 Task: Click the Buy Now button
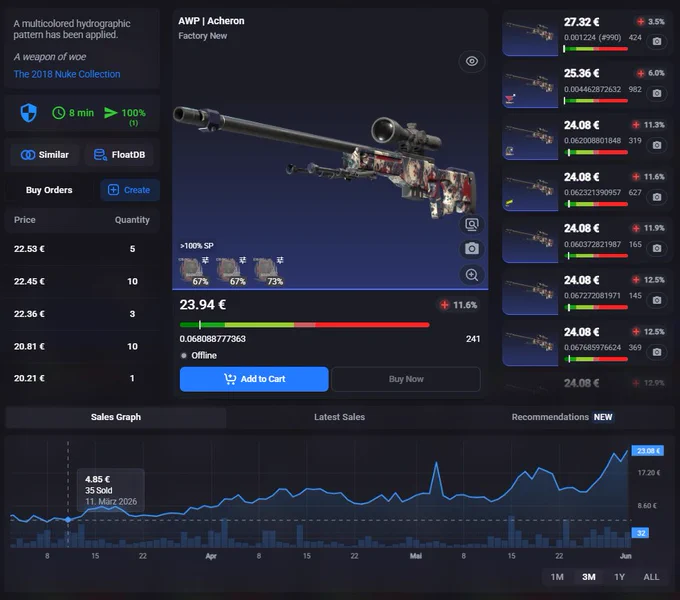pos(406,379)
